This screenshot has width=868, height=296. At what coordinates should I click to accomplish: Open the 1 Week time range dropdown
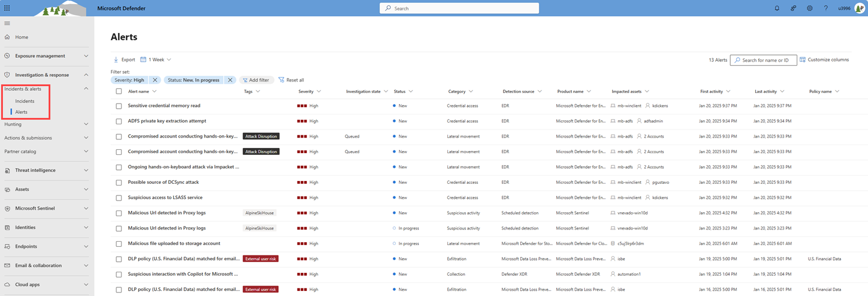pos(156,60)
